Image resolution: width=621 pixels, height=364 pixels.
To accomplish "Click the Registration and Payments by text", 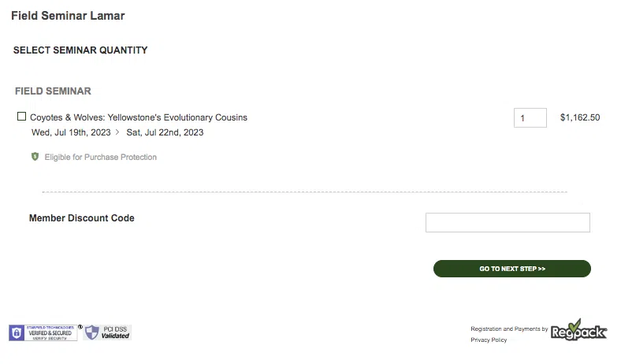I will point(509,329).
